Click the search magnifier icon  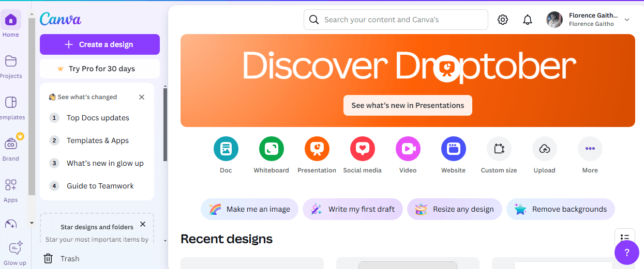click(x=313, y=20)
